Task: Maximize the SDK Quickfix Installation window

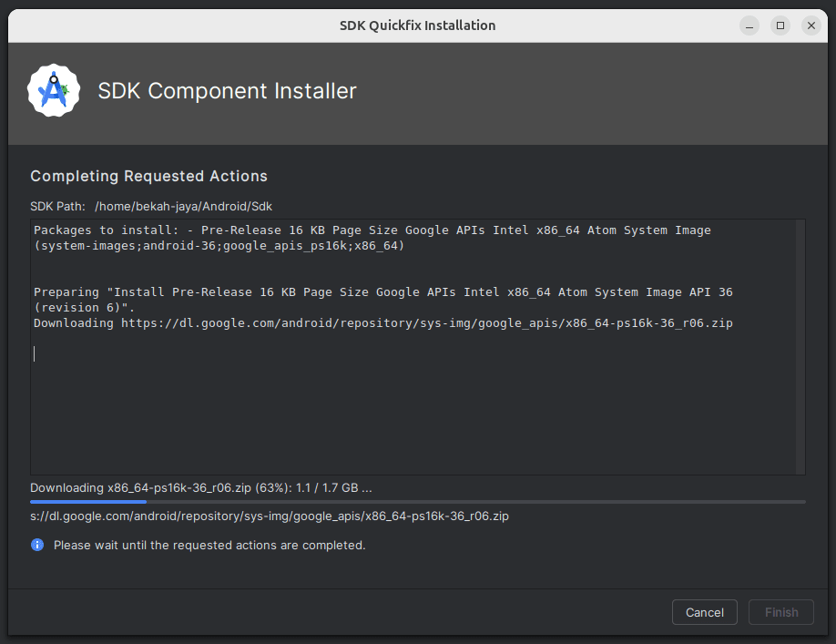Action: [780, 26]
